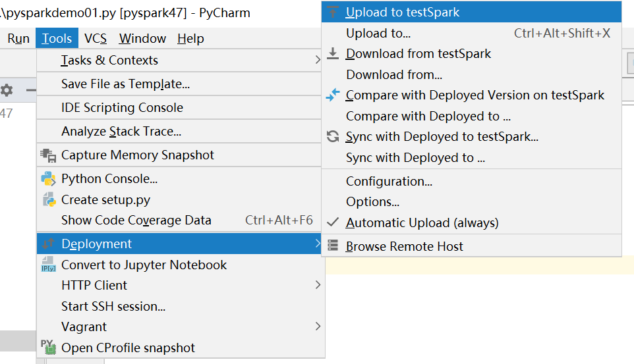Choose Open CProfile snapshot

point(181,348)
